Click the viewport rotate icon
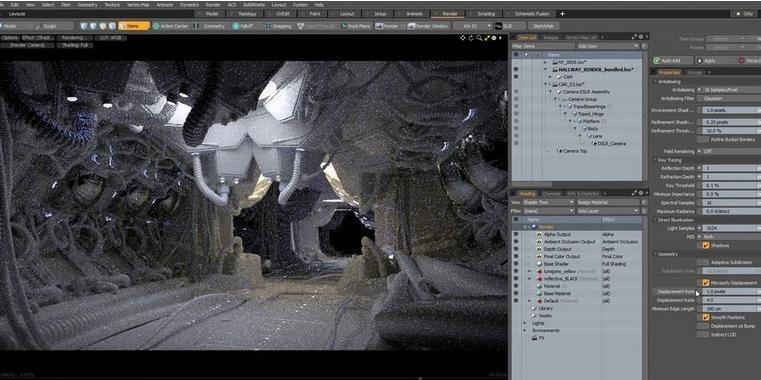 coord(471,37)
